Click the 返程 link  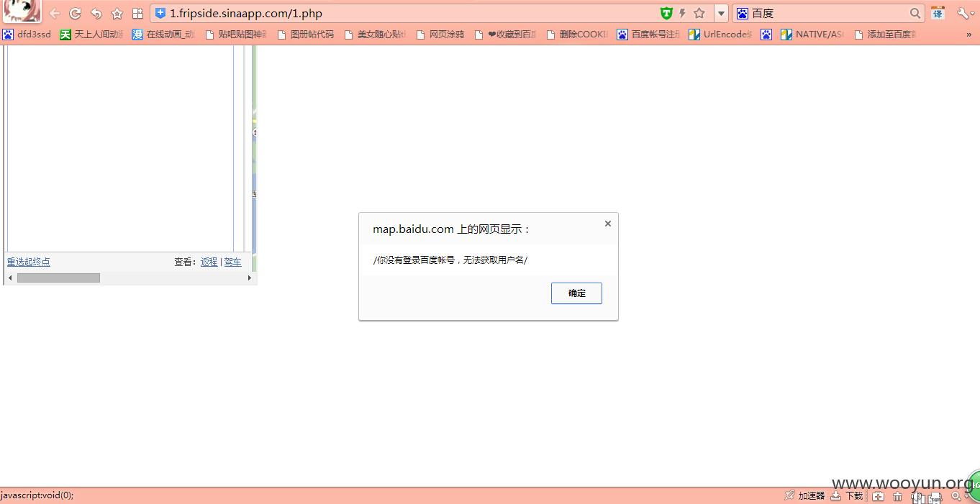209,262
